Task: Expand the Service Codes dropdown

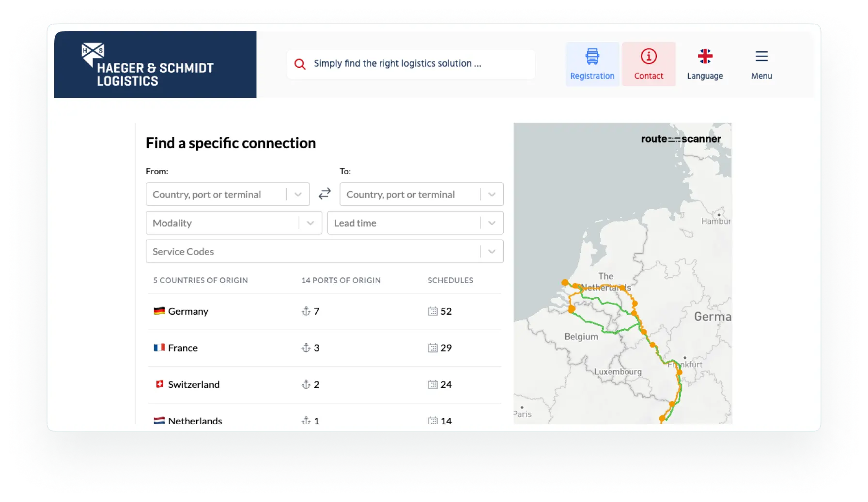Action: coord(492,252)
